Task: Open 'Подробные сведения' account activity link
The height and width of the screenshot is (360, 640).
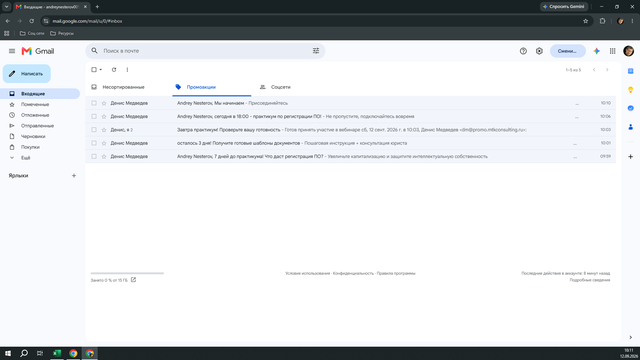Action: (590, 280)
